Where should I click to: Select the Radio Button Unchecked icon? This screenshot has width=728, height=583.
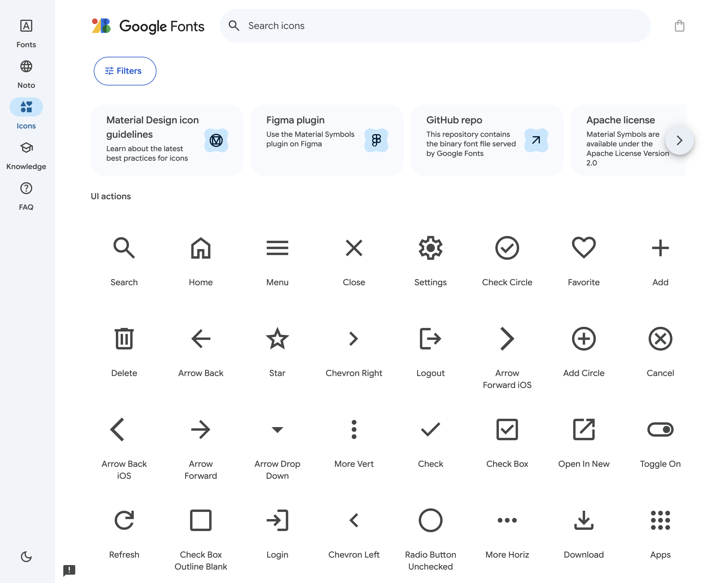click(x=431, y=520)
